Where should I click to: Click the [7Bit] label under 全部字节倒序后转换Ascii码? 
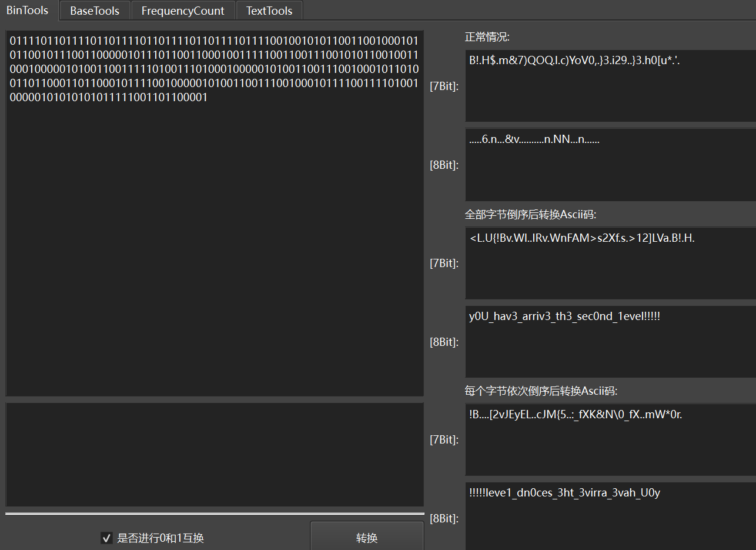[x=444, y=263]
